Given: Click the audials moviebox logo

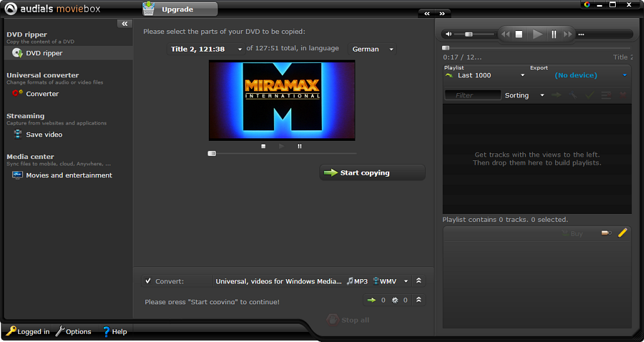Looking at the screenshot, I should click(x=52, y=9).
